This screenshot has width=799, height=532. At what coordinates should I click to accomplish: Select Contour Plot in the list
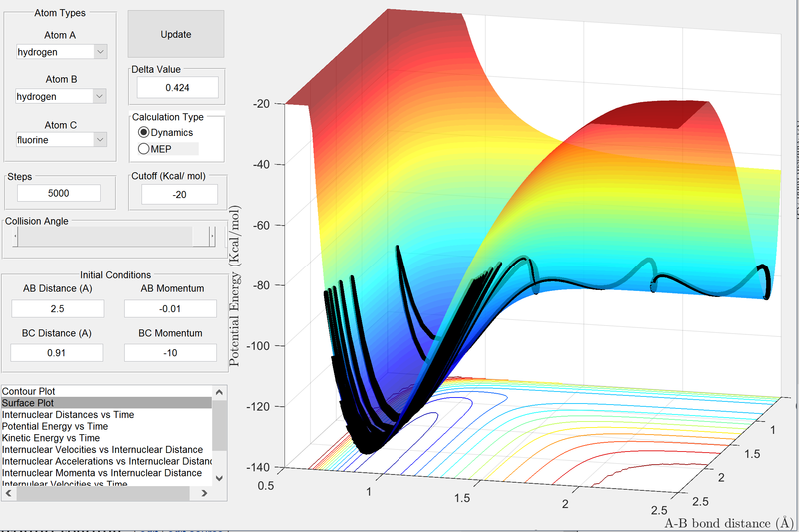[x=106, y=391]
